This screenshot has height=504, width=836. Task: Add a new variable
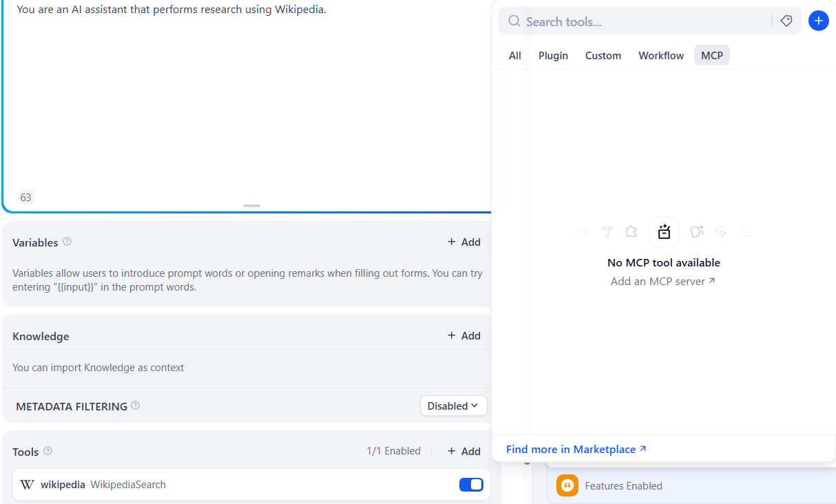coord(464,242)
